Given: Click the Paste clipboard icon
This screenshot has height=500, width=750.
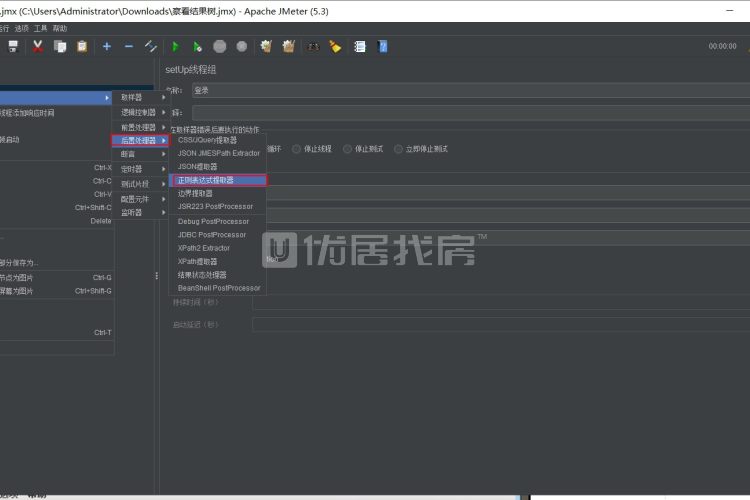Looking at the screenshot, I should [82, 46].
